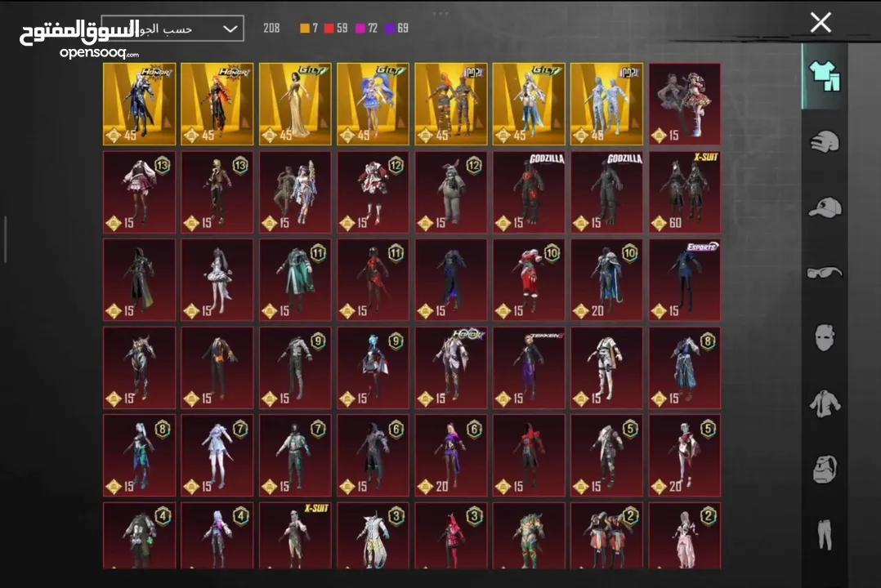Select the Godzilla outfit with red chest
The width and height of the screenshot is (881, 588).
point(529,192)
